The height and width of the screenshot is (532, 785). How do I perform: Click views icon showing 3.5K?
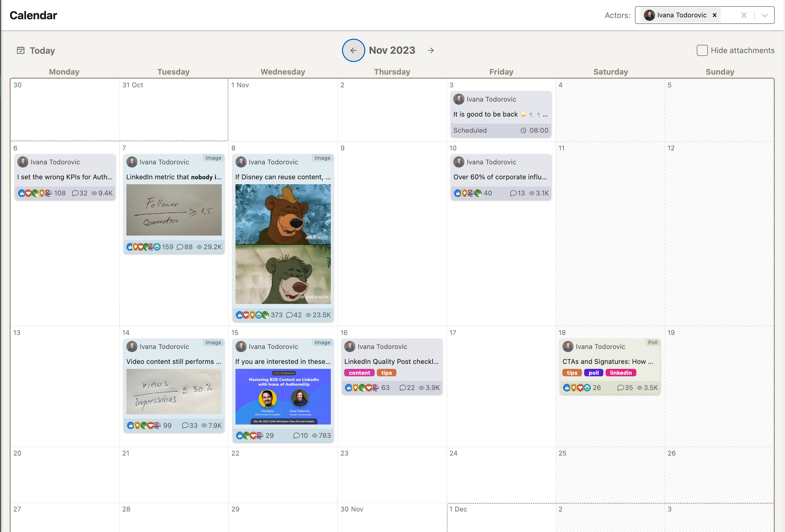(640, 388)
